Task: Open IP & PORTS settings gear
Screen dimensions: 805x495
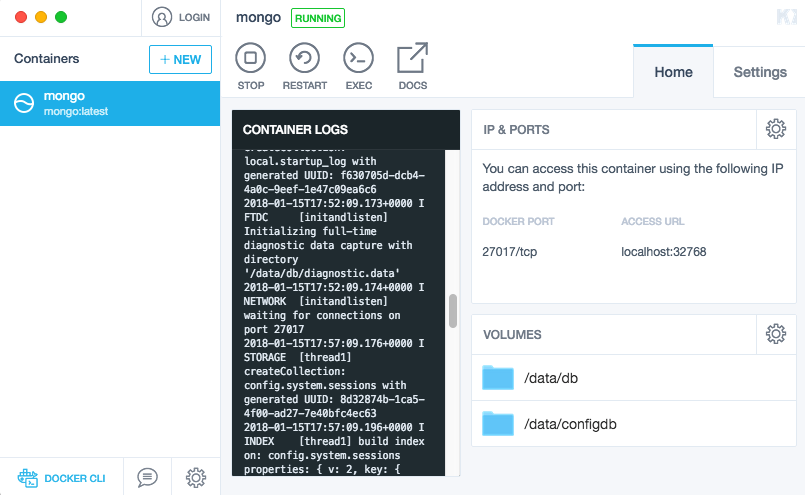Action: [x=776, y=129]
